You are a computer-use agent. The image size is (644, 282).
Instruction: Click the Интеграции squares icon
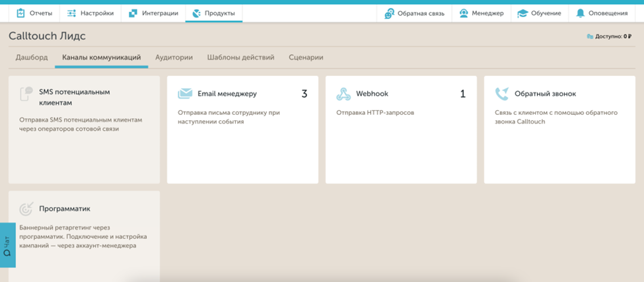pyautogui.click(x=133, y=13)
